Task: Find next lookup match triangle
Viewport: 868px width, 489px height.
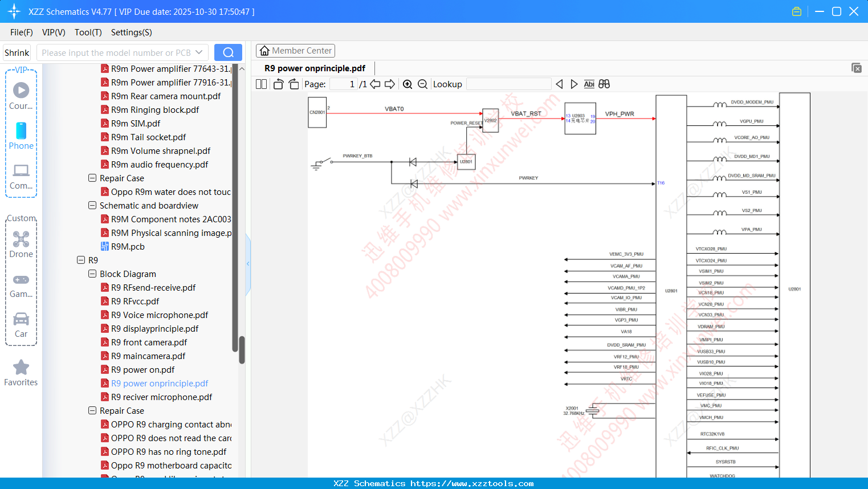Action: click(x=574, y=84)
